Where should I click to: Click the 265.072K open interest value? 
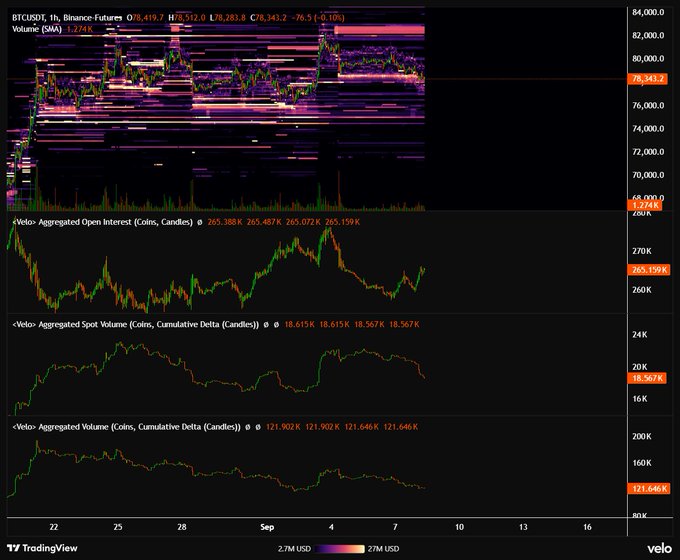coord(303,222)
